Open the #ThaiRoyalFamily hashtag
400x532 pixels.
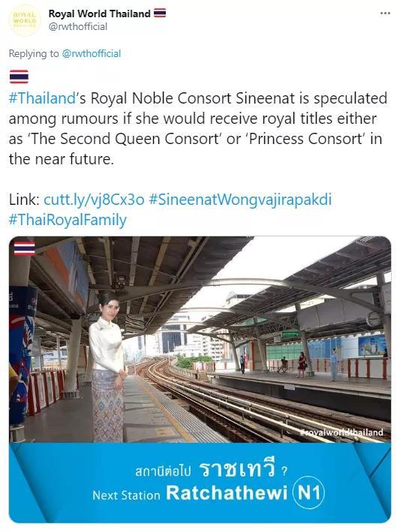point(68,220)
